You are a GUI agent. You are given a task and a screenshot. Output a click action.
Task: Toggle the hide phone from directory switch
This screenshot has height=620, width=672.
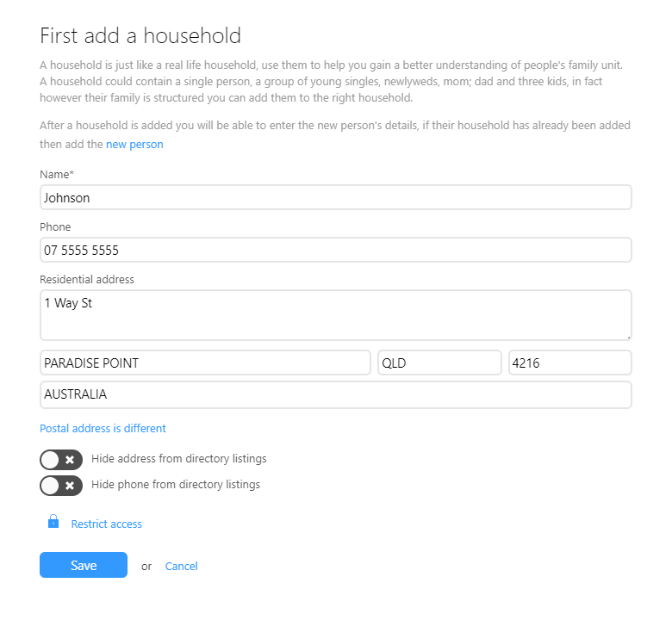[61, 486]
